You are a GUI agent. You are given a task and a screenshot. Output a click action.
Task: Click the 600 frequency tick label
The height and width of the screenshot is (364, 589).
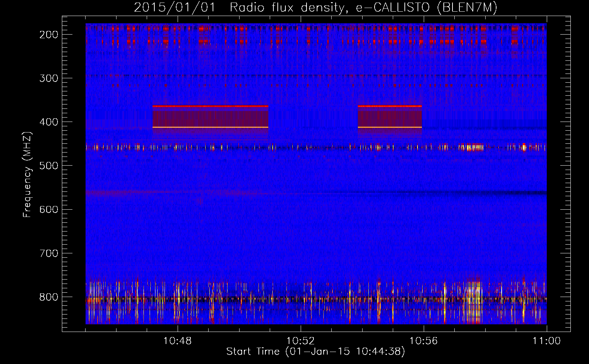(x=49, y=209)
